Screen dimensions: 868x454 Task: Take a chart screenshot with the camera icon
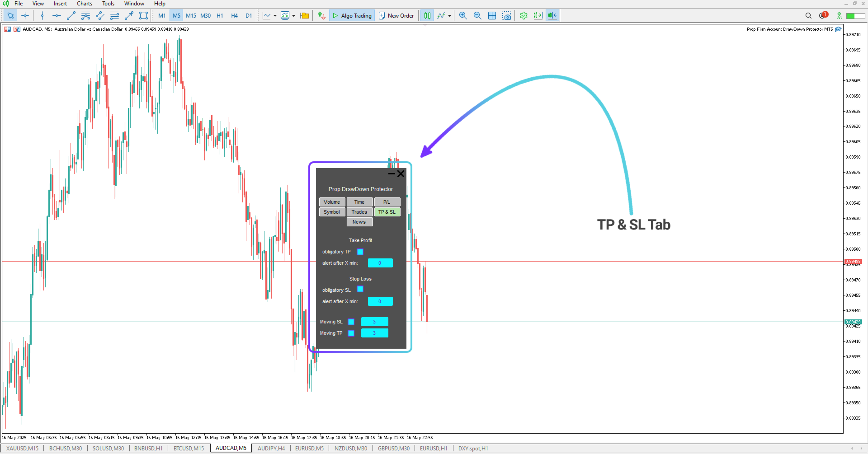pyautogui.click(x=507, y=15)
